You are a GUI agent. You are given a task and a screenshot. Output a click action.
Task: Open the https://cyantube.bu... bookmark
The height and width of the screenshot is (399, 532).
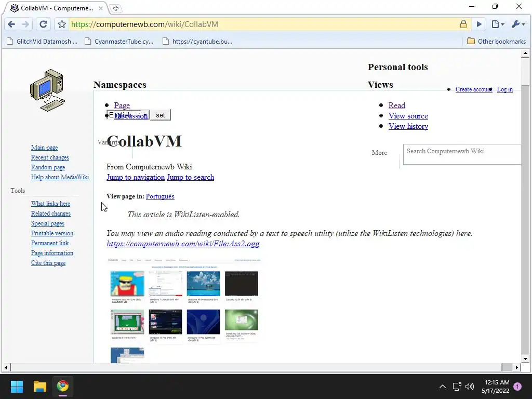tap(197, 42)
